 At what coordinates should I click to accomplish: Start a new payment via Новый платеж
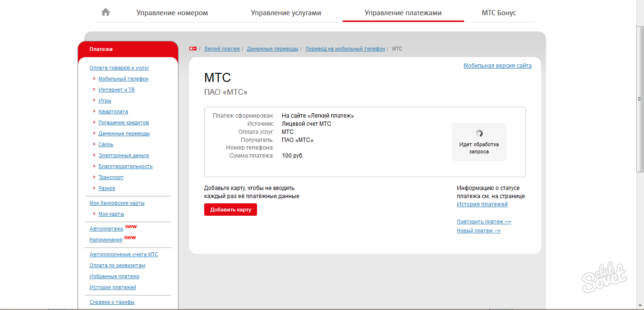click(478, 230)
